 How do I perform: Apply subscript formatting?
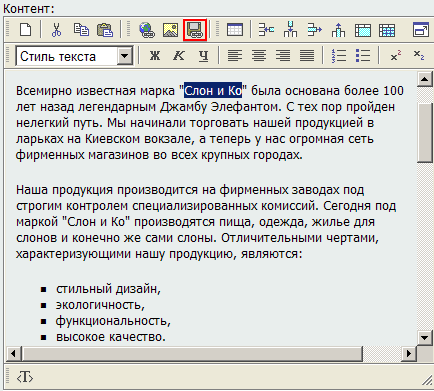click(x=419, y=56)
